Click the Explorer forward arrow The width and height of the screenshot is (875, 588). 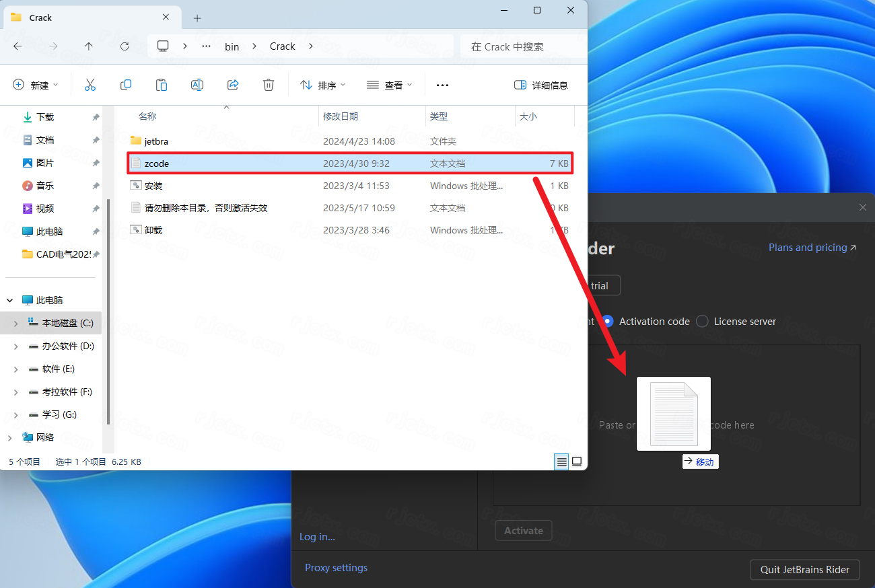54,46
